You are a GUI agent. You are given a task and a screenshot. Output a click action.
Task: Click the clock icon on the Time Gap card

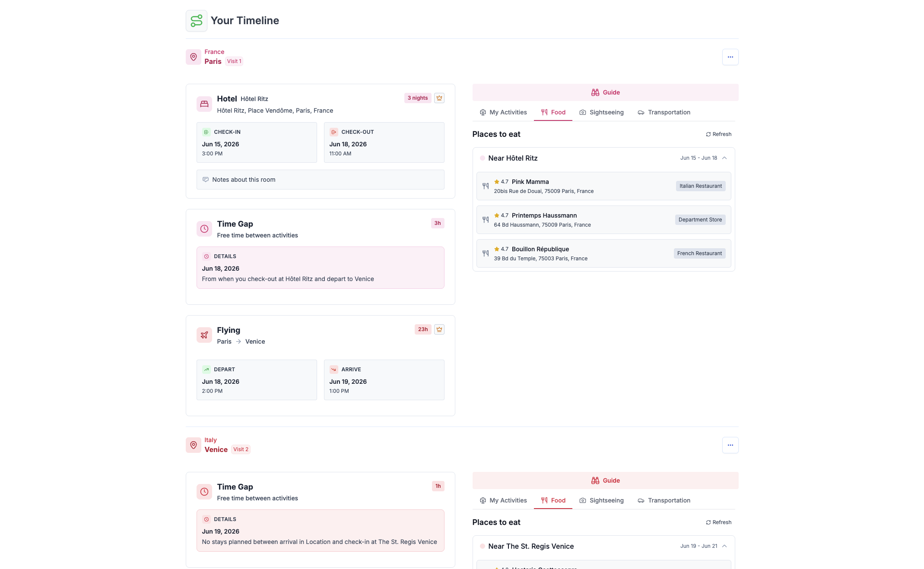tap(204, 229)
